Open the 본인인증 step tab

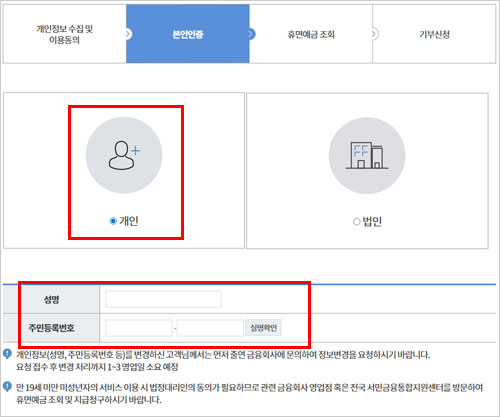click(188, 34)
